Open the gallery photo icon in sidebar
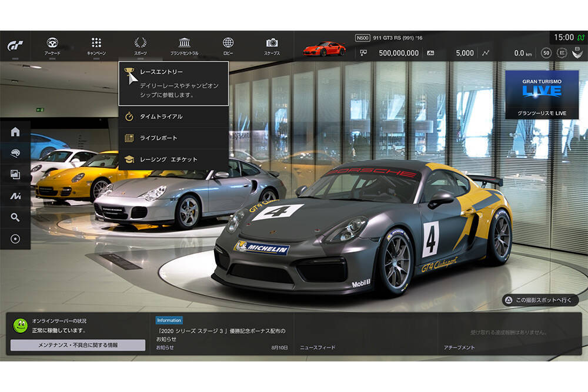Image resolution: width=588 pixels, height=392 pixels. coord(15,175)
